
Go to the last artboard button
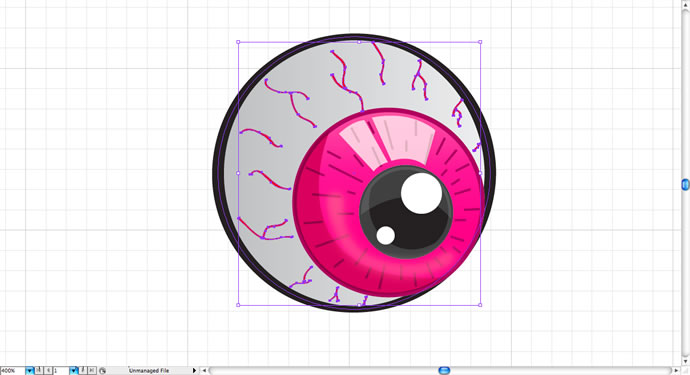pos(92,371)
